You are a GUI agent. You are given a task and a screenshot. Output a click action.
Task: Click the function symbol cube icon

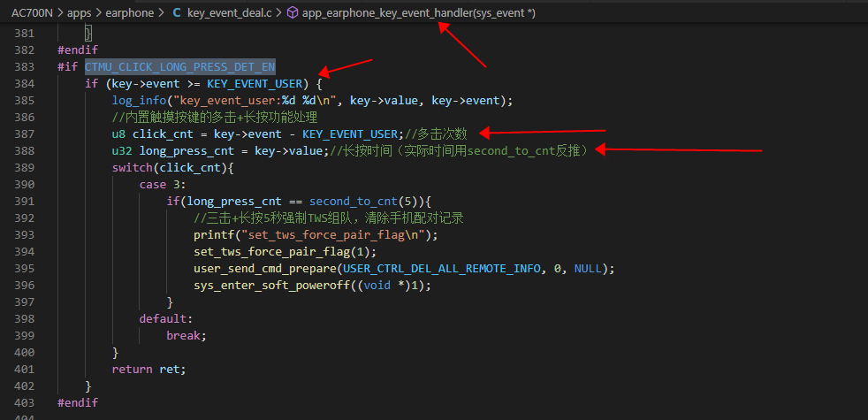pyautogui.click(x=293, y=12)
